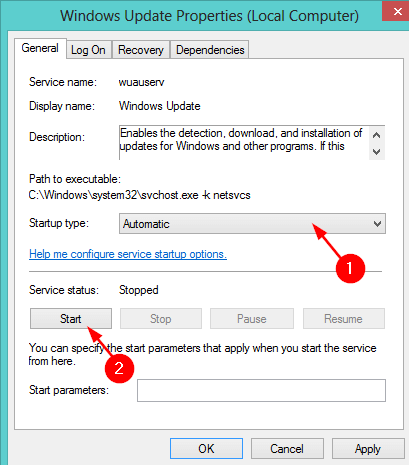Switch to the Log On tab

point(88,50)
